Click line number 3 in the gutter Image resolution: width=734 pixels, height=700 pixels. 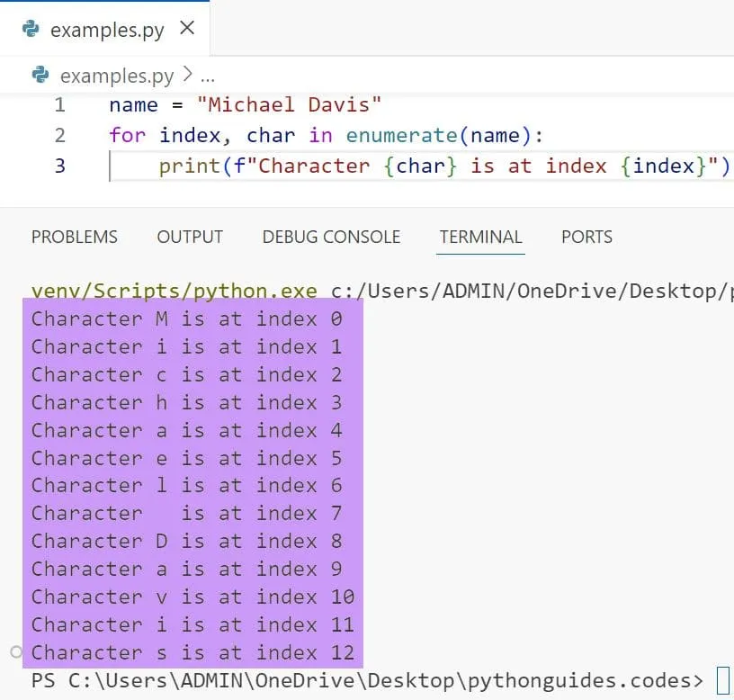(x=59, y=166)
